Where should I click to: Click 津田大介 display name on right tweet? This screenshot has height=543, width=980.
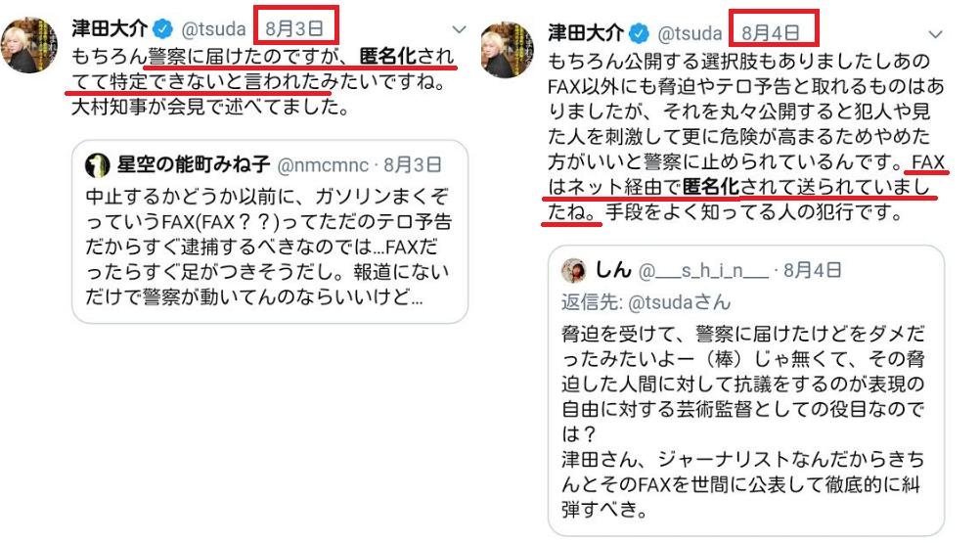tap(586, 32)
